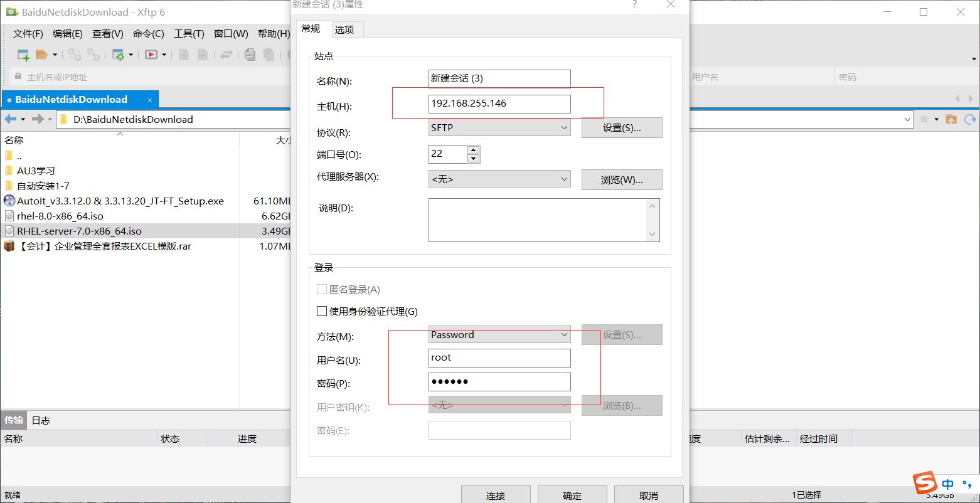Click the 浏览(W)... button for proxy

coord(622,179)
